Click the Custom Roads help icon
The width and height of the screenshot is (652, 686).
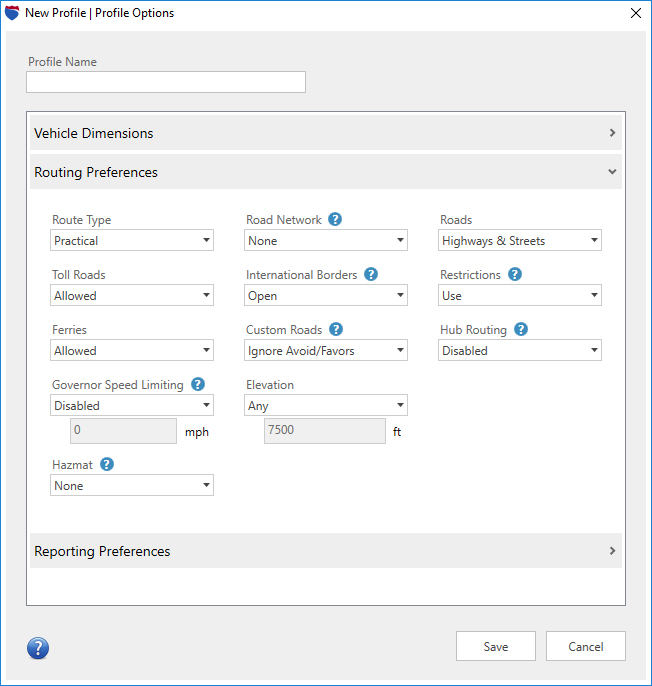tap(336, 329)
